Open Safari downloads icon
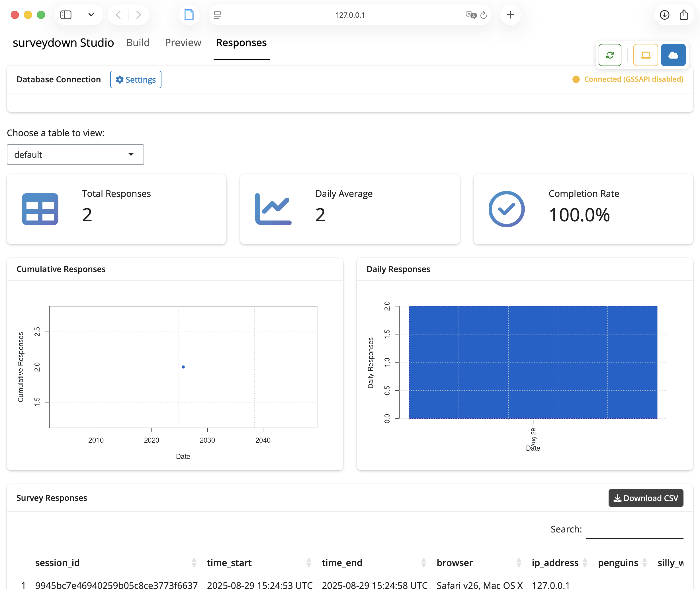700x592 pixels. (x=664, y=15)
